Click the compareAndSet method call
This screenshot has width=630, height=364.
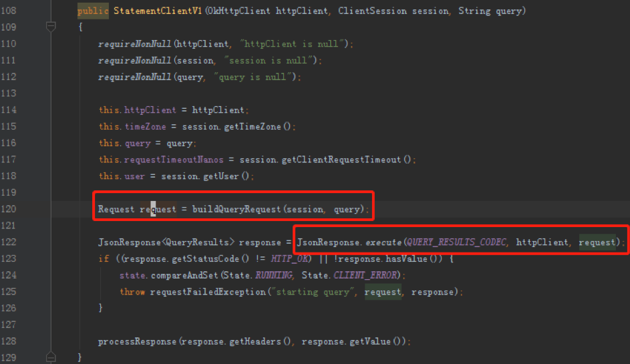pos(184,275)
